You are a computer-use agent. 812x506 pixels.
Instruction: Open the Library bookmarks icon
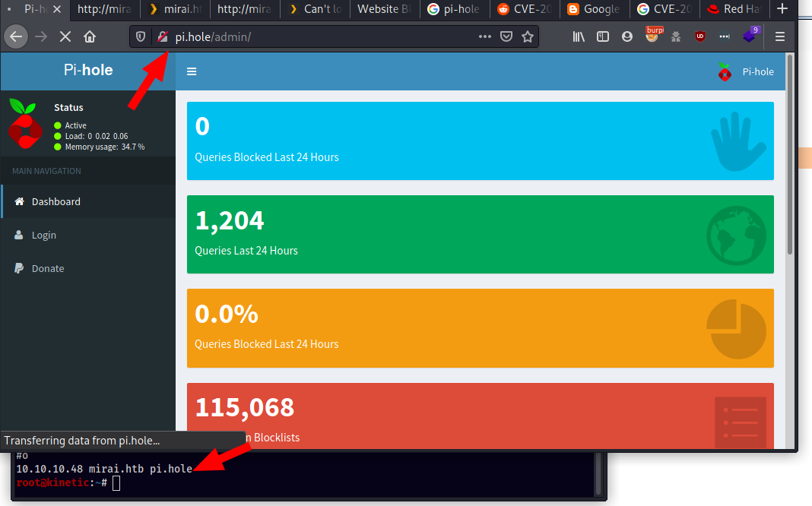(x=579, y=36)
